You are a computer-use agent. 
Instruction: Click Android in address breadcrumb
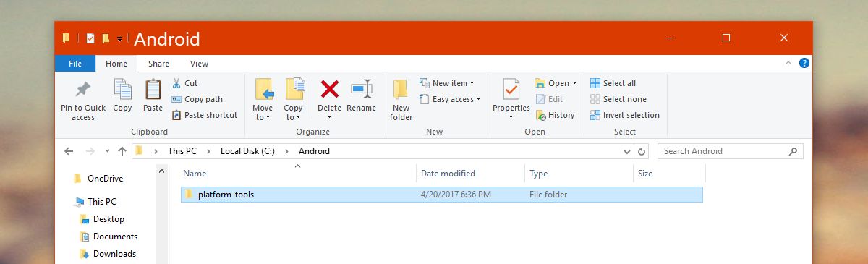pos(314,151)
